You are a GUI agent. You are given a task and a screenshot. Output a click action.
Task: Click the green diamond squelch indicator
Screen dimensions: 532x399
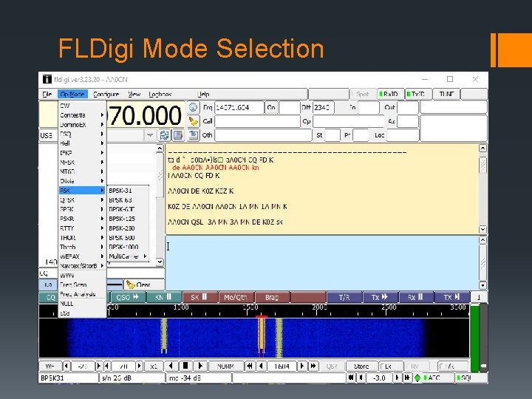tap(417, 378)
